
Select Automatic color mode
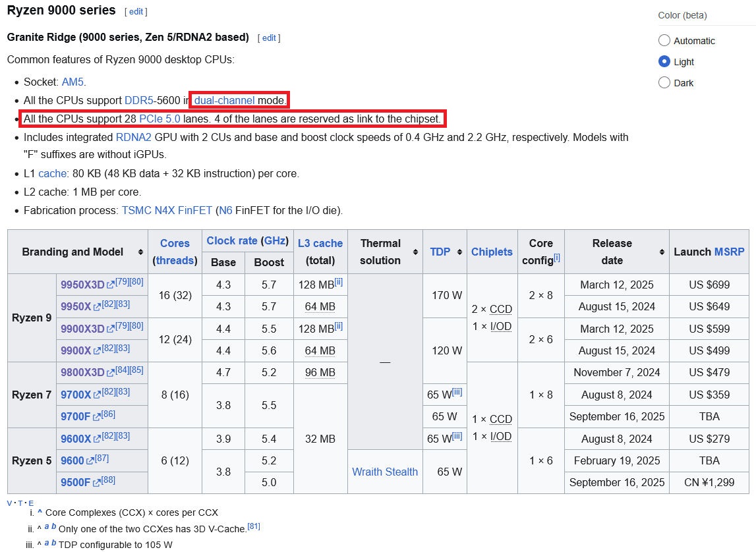[x=664, y=40]
